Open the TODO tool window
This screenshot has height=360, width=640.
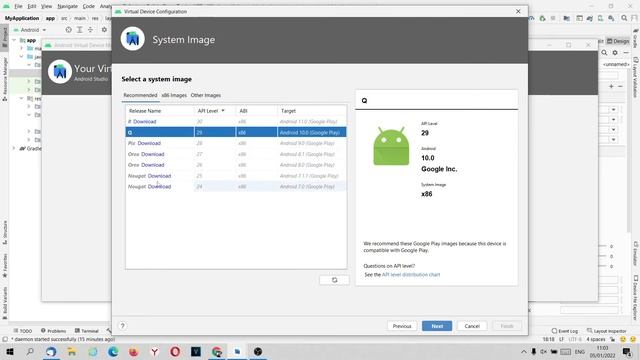pyautogui.click(x=22, y=331)
